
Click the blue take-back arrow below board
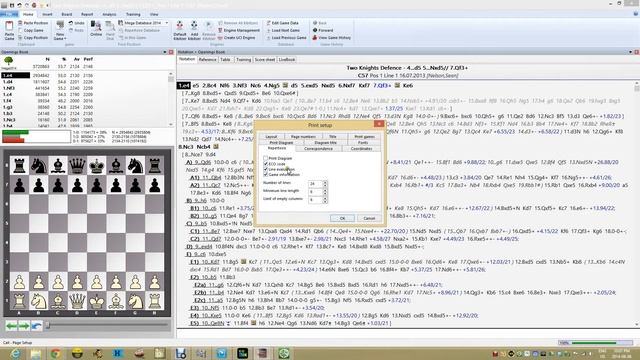37,325
